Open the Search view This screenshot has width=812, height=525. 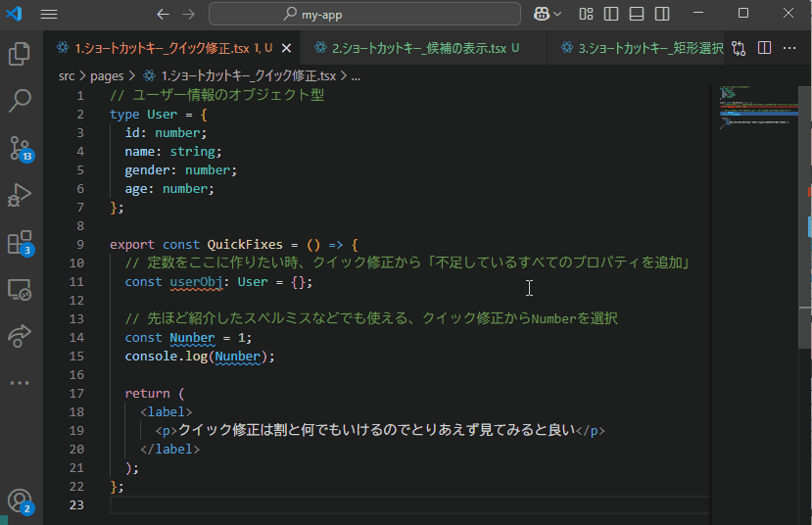click(x=20, y=101)
